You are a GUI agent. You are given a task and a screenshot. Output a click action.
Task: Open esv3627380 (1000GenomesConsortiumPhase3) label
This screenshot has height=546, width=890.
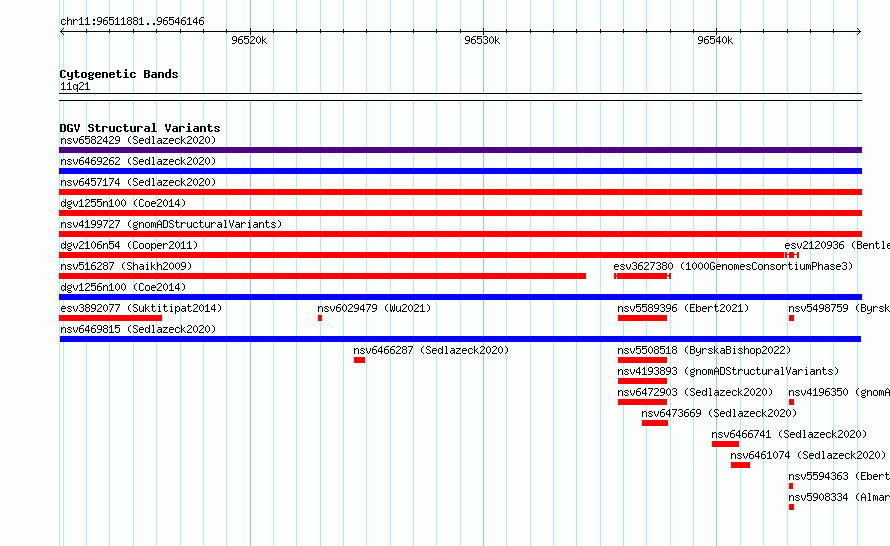[x=733, y=266]
